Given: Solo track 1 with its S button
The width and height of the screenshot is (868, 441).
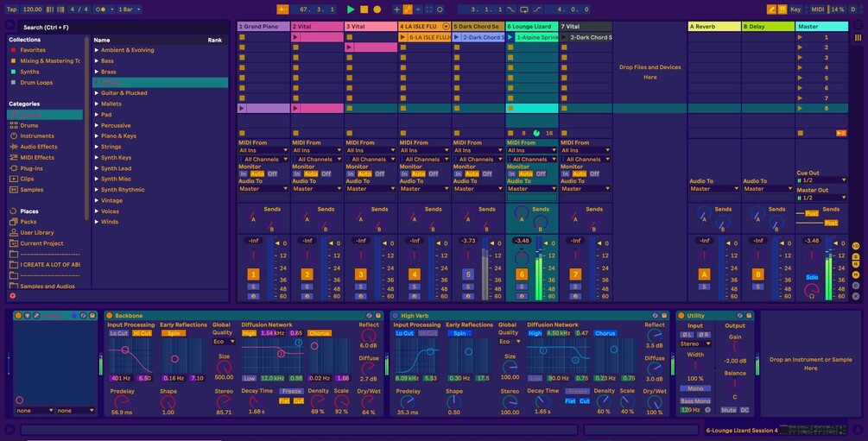Looking at the screenshot, I should 254,287.
